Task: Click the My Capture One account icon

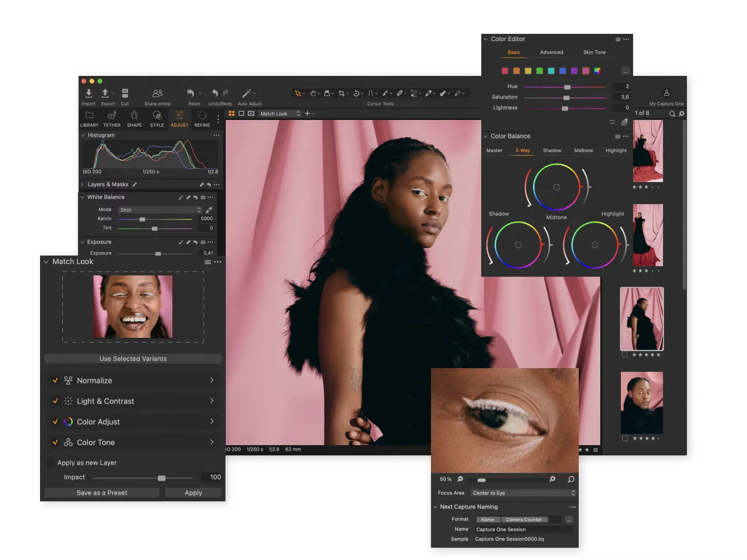Action: pyautogui.click(x=666, y=93)
